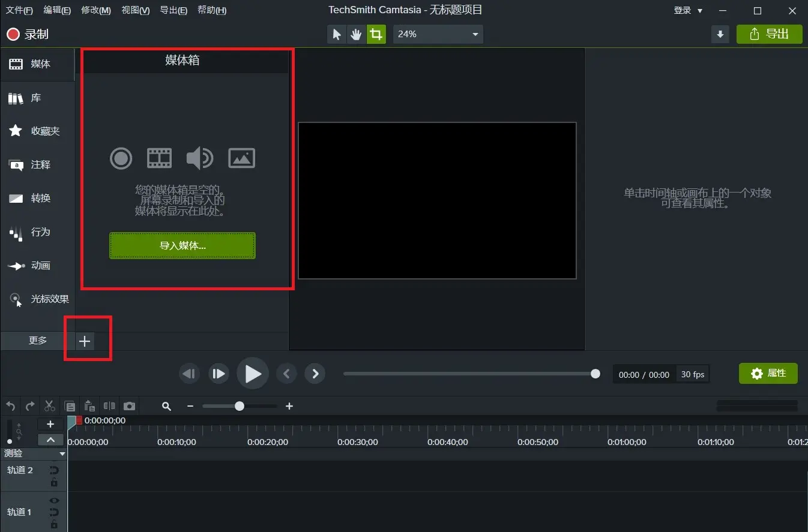Viewport: 808px width, 532px height.
Task: Toggle magnet snapping on 轨道 2
Action: click(54, 471)
